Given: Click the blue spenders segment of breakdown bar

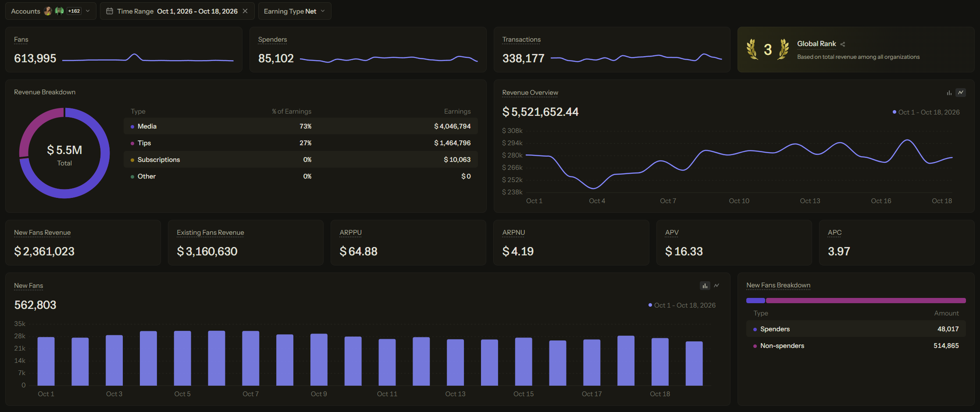Looking at the screenshot, I should click(755, 301).
